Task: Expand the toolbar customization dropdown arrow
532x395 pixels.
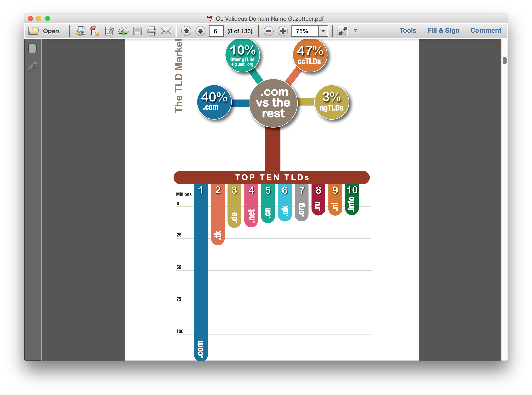Action: tap(355, 31)
